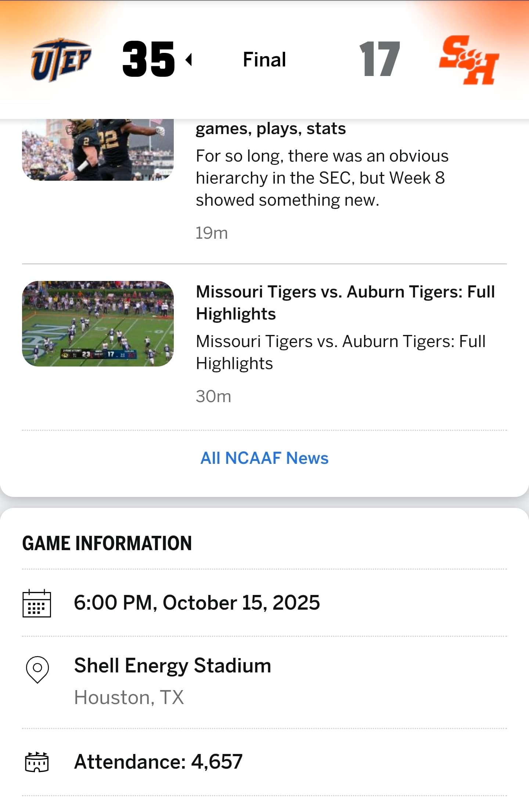Open Missouri vs. Auburn highlights video thumbnail
This screenshot has height=812, width=529.
98,324
